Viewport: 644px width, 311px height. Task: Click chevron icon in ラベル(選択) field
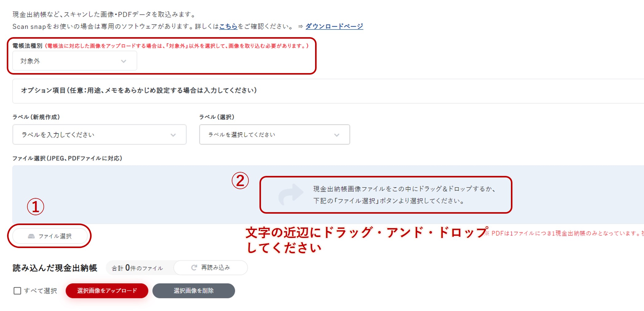[337, 135]
